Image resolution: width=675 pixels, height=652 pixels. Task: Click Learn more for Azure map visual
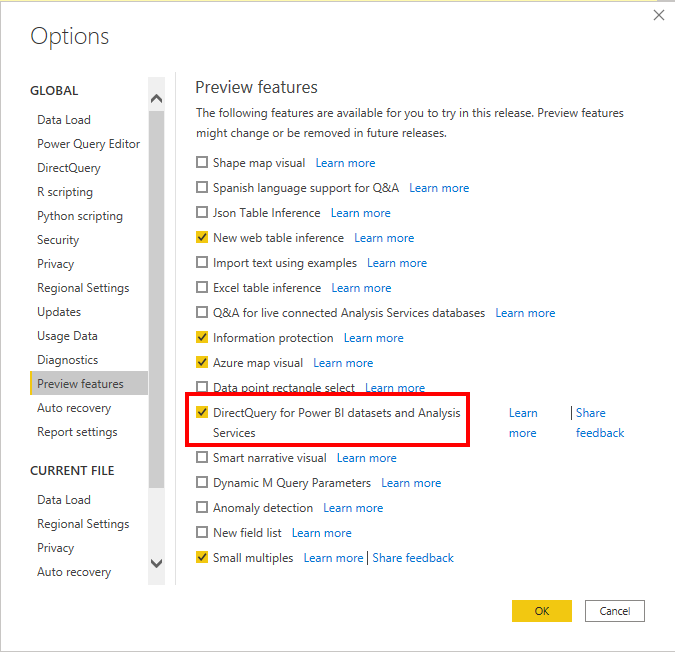343,363
